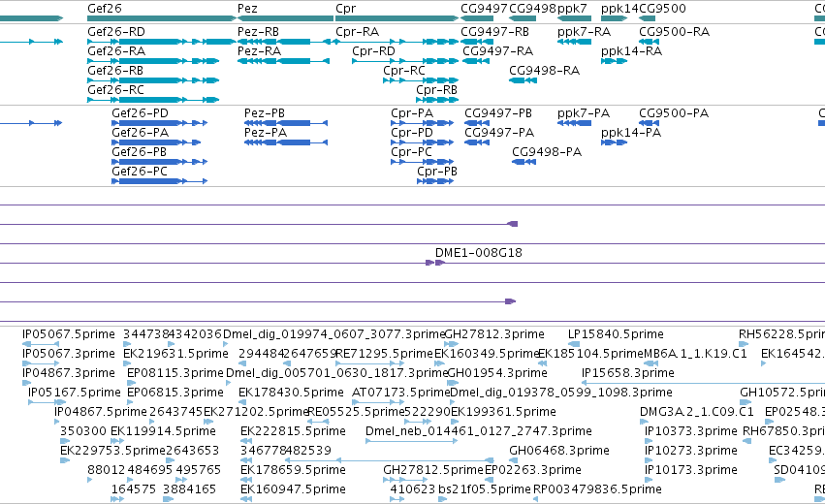Click the Cpr gene label
The width and height of the screenshot is (825, 504).
point(346,9)
